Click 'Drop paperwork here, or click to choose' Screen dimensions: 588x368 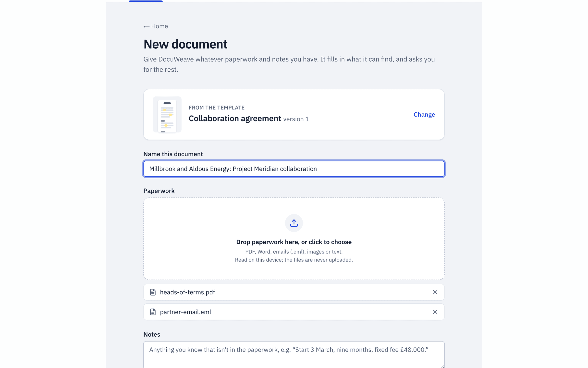(x=294, y=242)
